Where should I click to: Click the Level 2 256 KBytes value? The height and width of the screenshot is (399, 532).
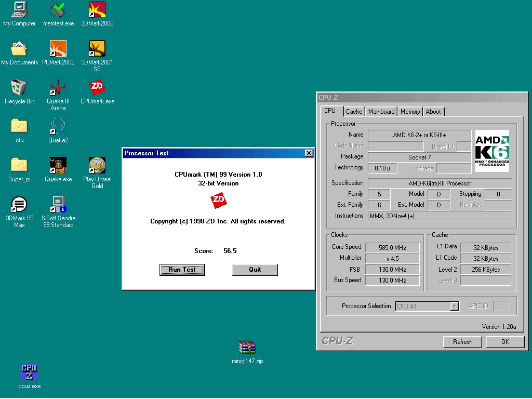(486, 270)
